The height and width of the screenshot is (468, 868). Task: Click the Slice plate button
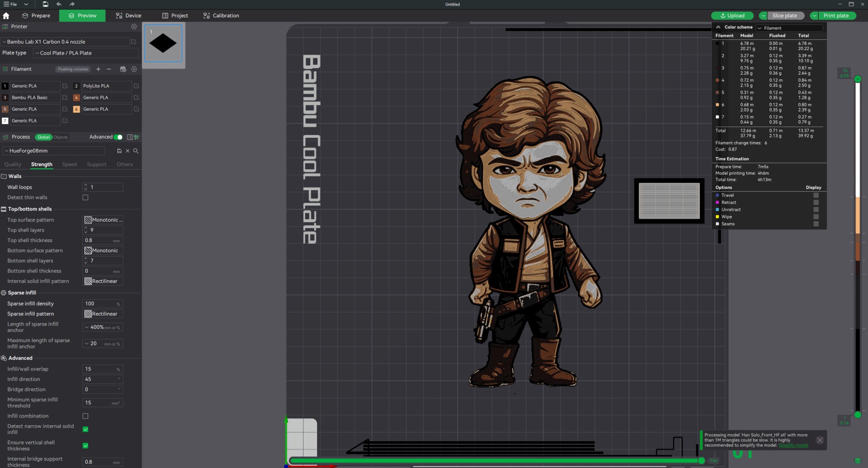click(785, 15)
